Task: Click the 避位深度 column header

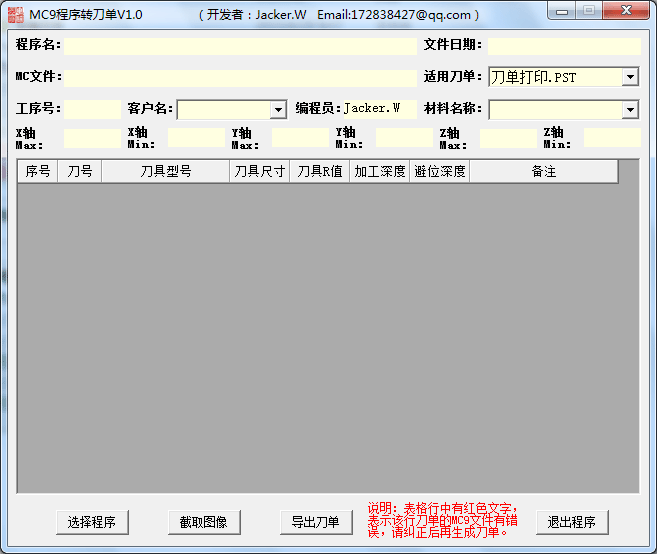Action: click(x=440, y=171)
